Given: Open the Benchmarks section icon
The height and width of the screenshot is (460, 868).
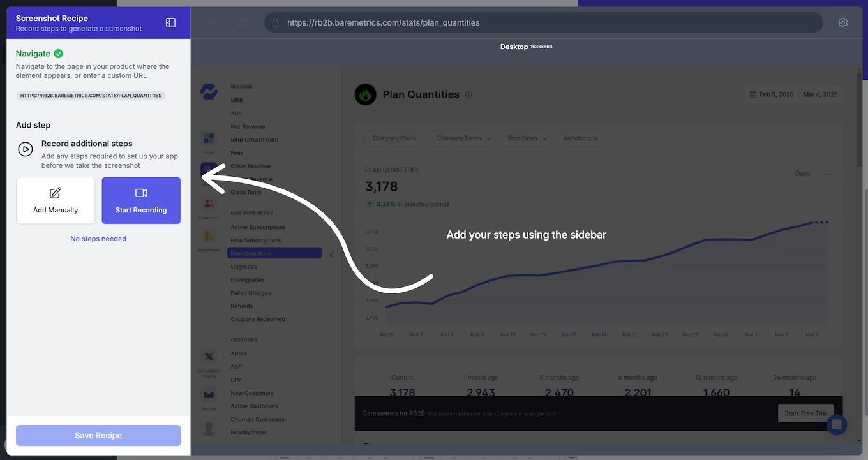Looking at the screenshot, I should click(x=209, y=237).
